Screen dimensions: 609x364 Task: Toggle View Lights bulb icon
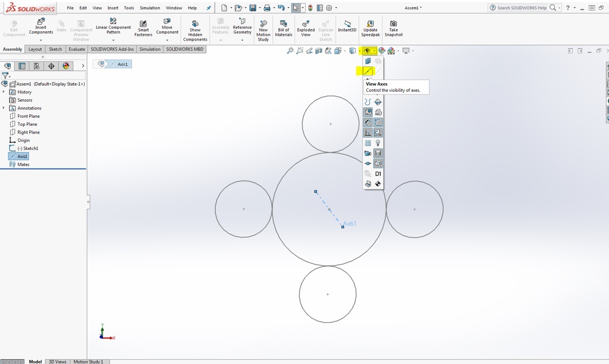378,143
